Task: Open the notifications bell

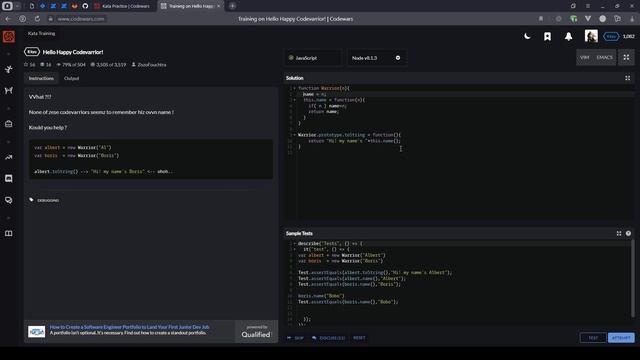Action: tap(568, 36)
